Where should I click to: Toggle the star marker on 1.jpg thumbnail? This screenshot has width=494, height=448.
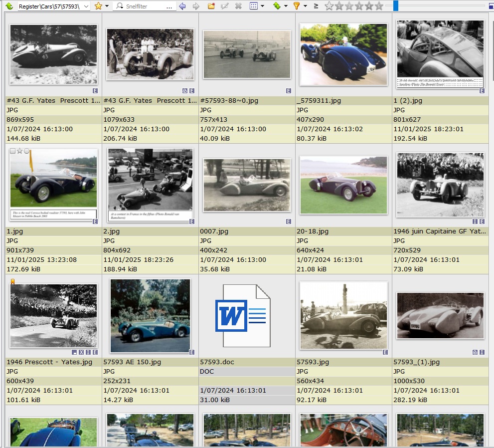(19, 151)
